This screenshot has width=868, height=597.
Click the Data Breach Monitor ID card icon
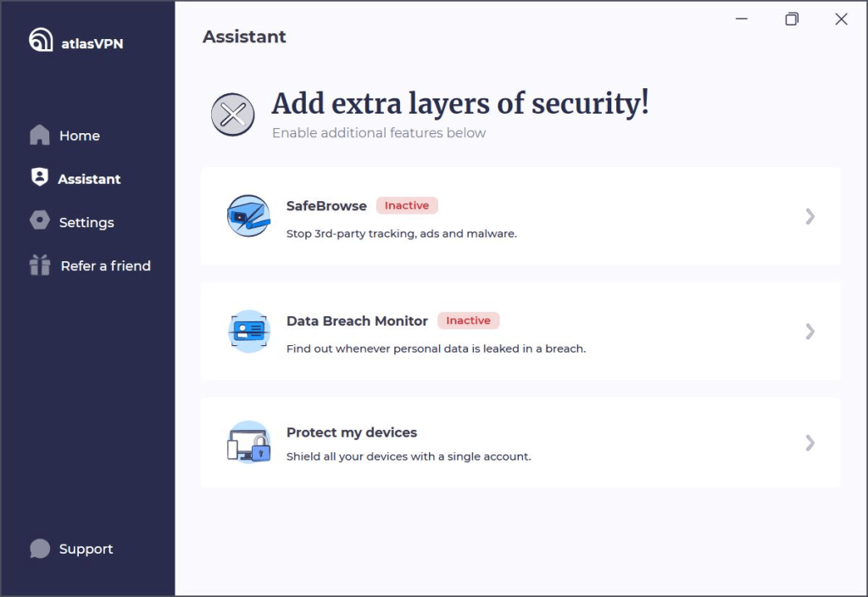pyautogui.click(x=249, y=332)
